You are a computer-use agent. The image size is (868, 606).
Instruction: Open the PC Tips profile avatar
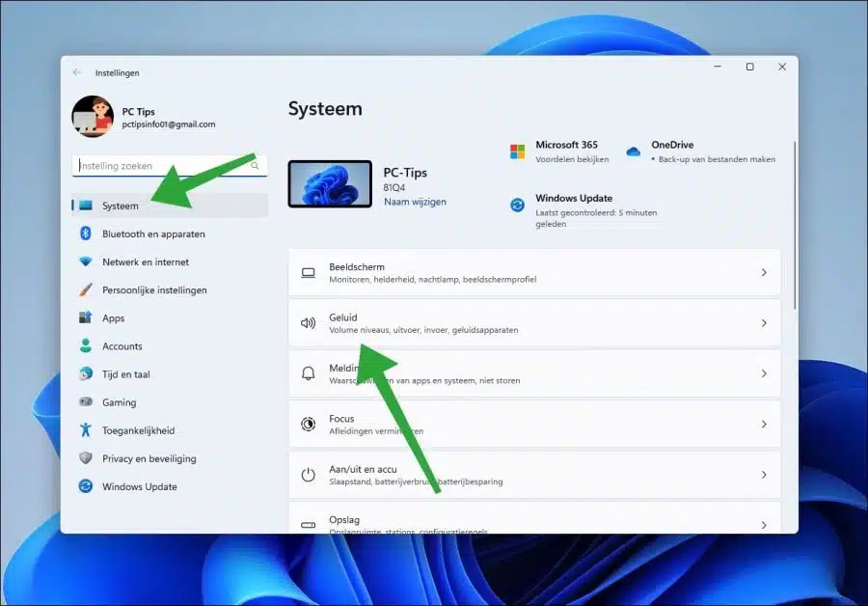click(93, 117)
